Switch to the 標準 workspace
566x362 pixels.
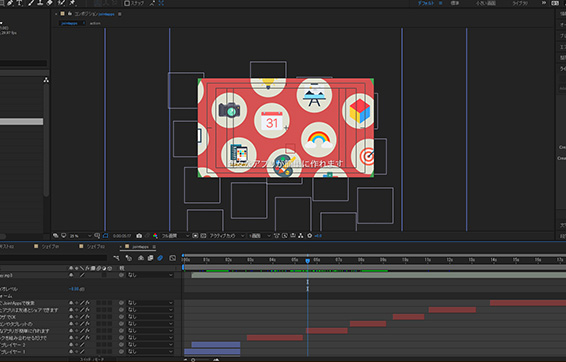click(x=455, y=3)
